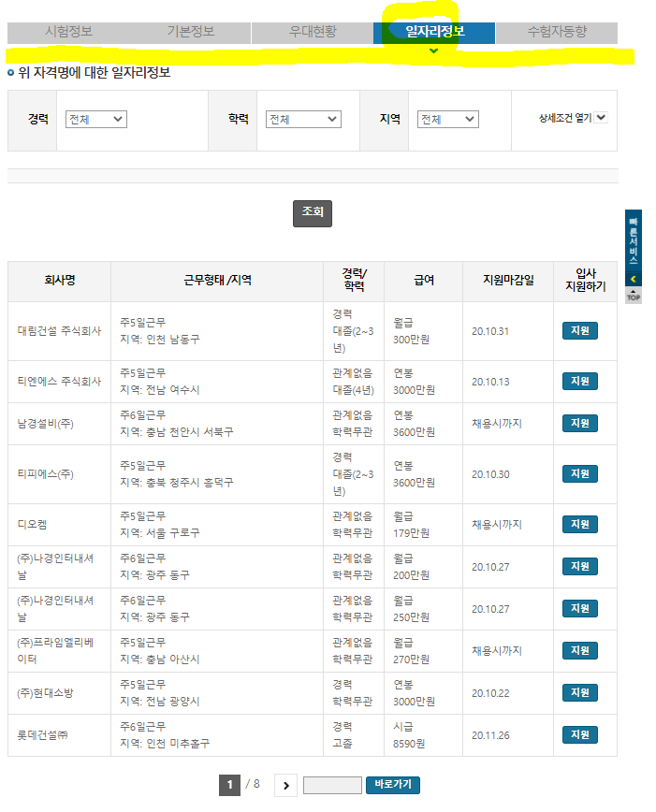Apply to (주)프라임엘리베이터 via 지원
The height and width of the screenshot is (812, 656).
pyautogui.click(x=580, y=650)
